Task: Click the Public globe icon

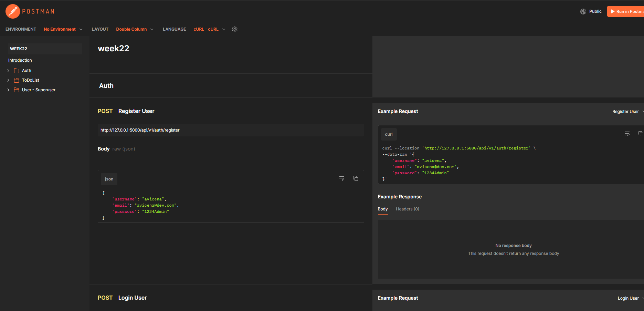Action: [x=583, y=11]
